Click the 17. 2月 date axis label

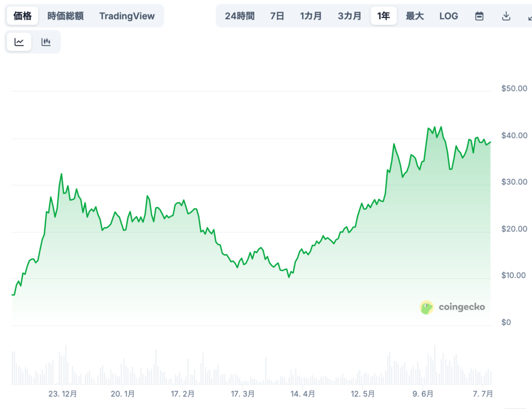click(182, 394)
